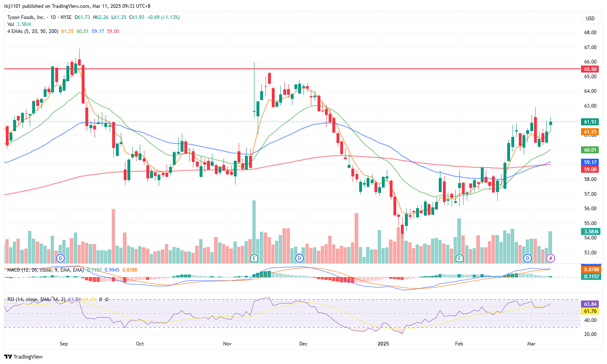Click the O61.73 open value in header
607x364 pixels.
[x=82, y=17]
